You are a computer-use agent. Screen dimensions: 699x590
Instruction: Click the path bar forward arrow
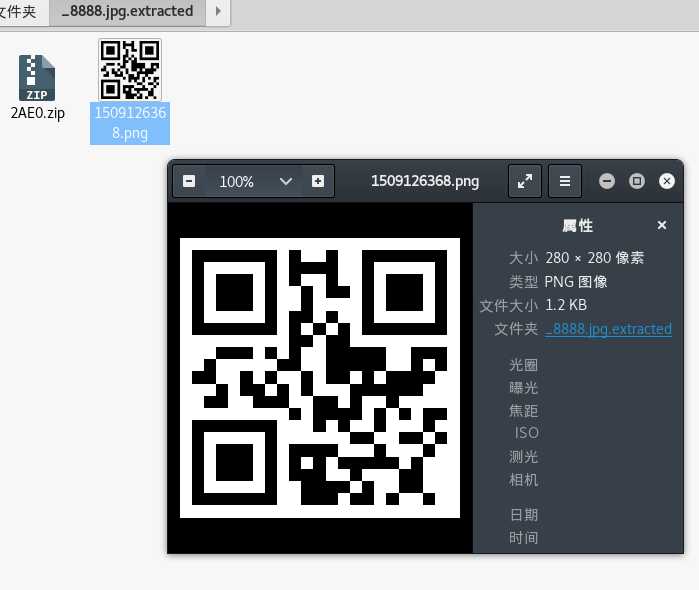(218, 11)
